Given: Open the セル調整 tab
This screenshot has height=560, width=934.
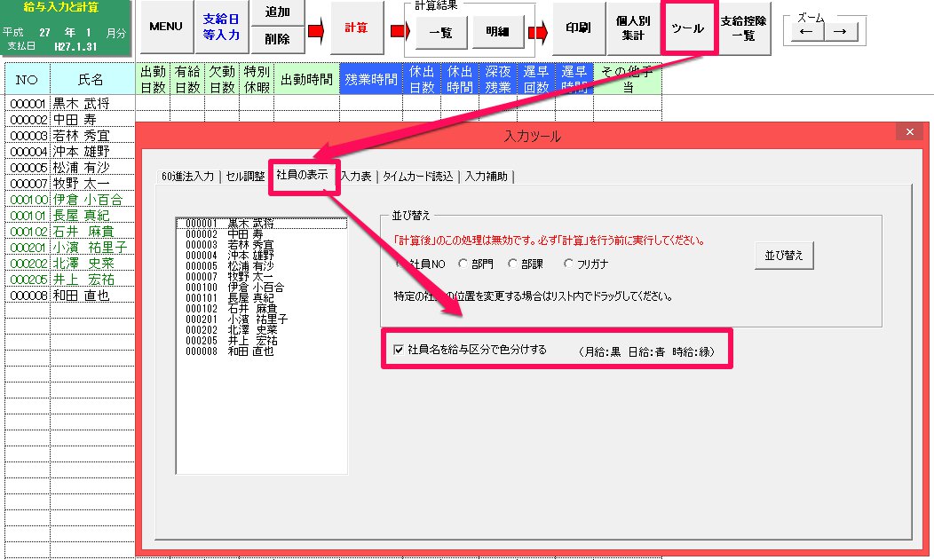Looking at the screenshot, I should [x=246, y=176].
